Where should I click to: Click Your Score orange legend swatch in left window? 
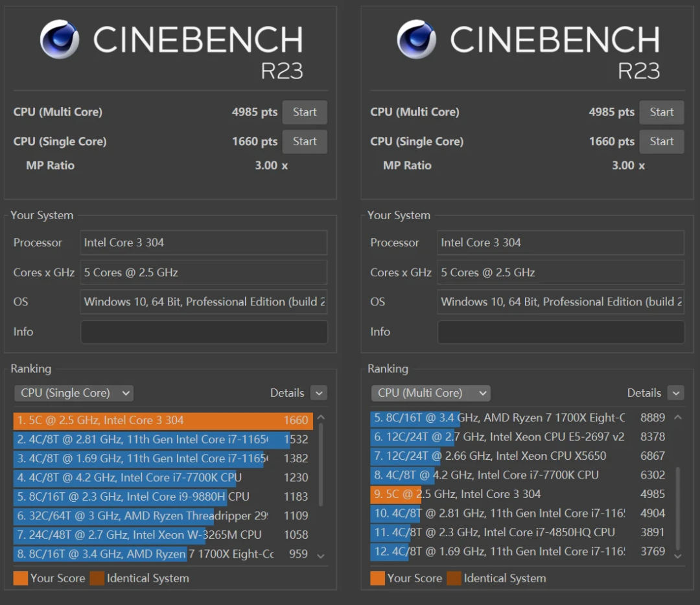click(x=21, y=578)
